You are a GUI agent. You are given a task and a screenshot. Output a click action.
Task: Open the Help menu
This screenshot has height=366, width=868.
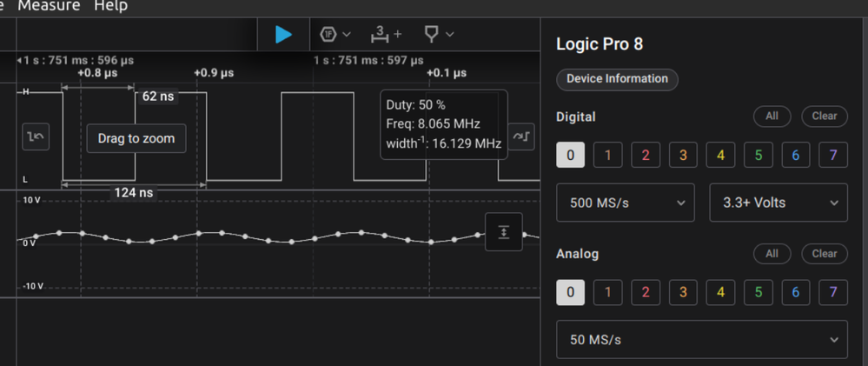pyautogui.click(x=110, y=6)
